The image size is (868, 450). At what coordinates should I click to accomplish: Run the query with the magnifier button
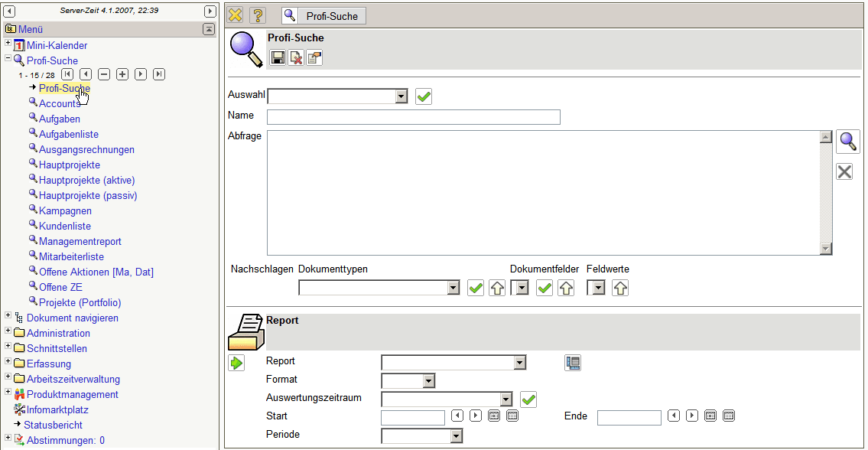(x=847, y=142)
